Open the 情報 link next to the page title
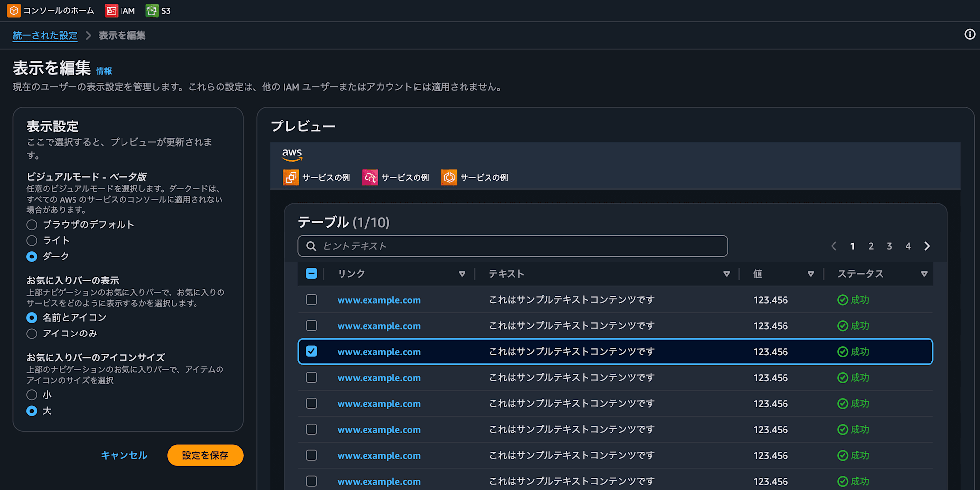980x490 pixels. click(x=103, y=71)
